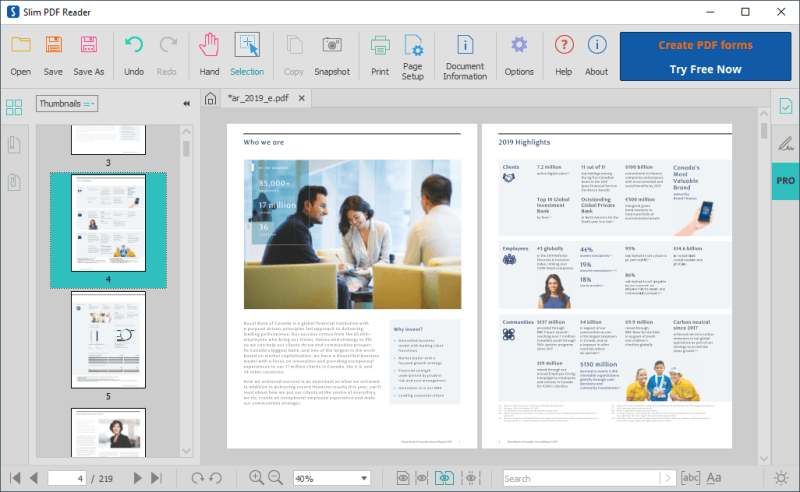Go to the next page
The width and height of the screenshot is (800, 492).
pyautogui.click(x=137, y=478)
